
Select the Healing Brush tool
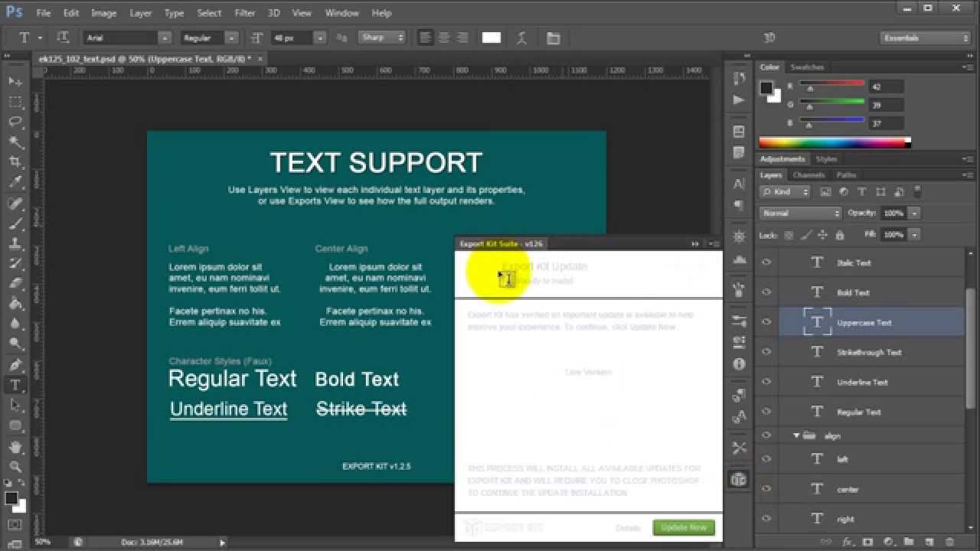(x=15, y=204)
